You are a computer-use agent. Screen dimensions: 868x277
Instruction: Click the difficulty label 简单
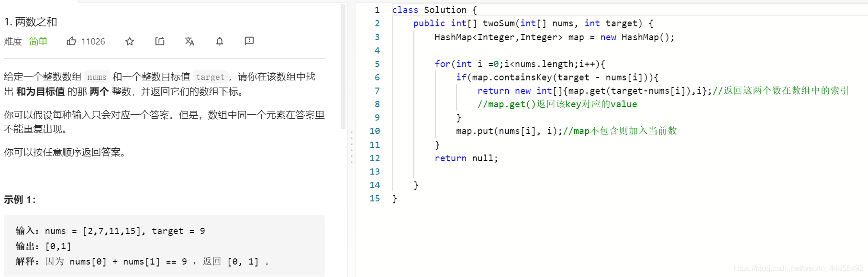click(38, 41)
